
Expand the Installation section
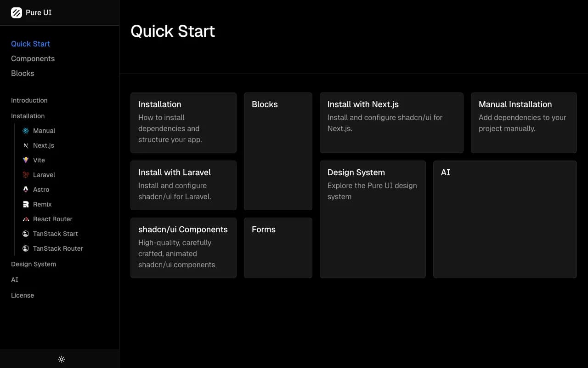point(28,116)
